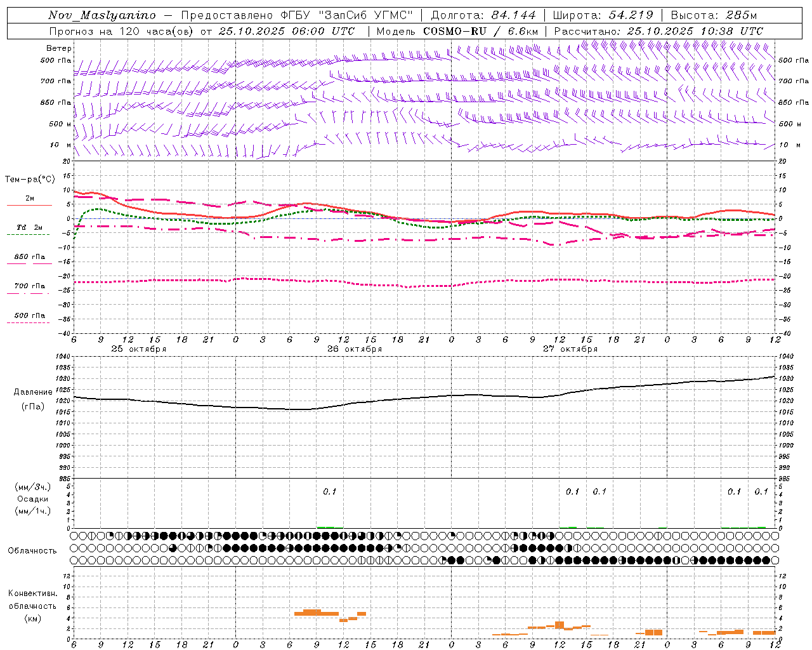Click '-25' on the right temperature axis
Image resolution: width=812 pixels, height=650 pixels.
coord(785,290)
